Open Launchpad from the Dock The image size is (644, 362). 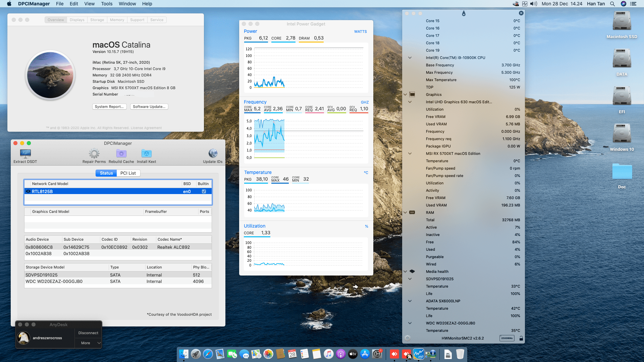click(196, 354)
